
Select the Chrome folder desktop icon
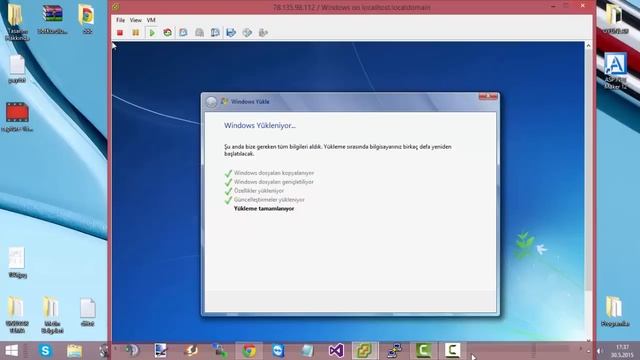pos(87,18)
